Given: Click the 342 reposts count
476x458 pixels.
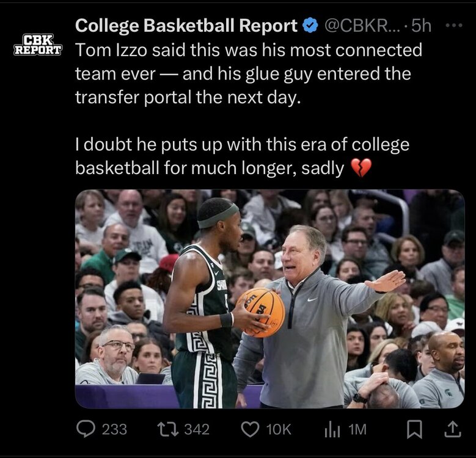Looking at the screenshot, I should [197, 429].
